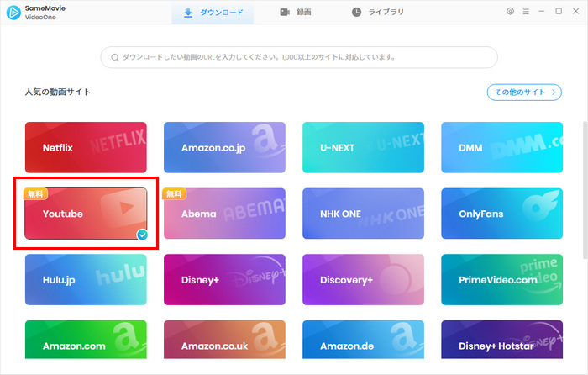
Task: Select the Disney+ Hotstar site card
Action: pyautogui.click(x=502, y=340)
